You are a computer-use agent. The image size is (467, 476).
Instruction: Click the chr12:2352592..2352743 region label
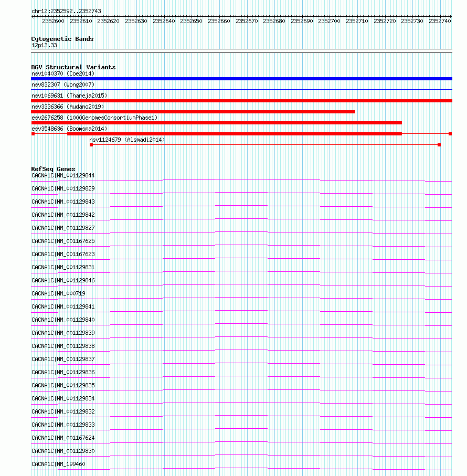[x=66, y=11]
